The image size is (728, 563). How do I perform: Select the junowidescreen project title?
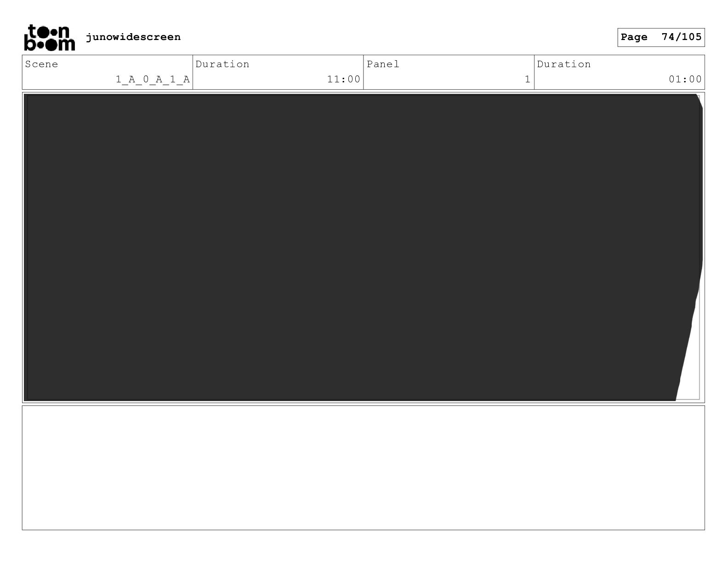pyautogui.click(x=133, y=37)
